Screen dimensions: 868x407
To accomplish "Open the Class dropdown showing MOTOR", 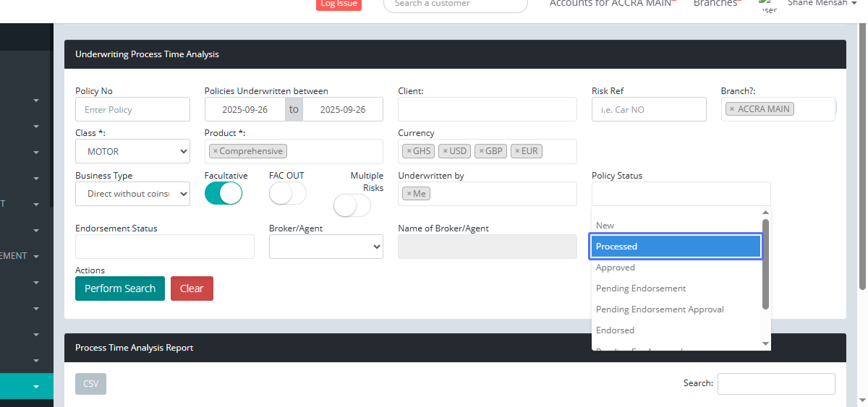I will 132,152.
